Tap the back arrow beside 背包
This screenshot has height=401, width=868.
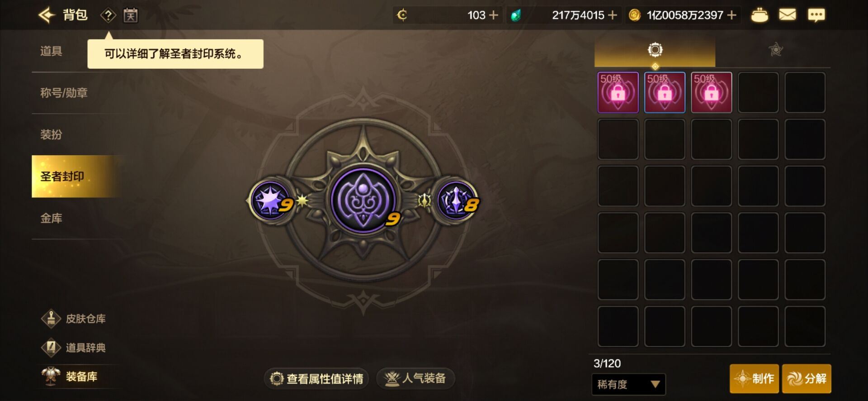47,15
